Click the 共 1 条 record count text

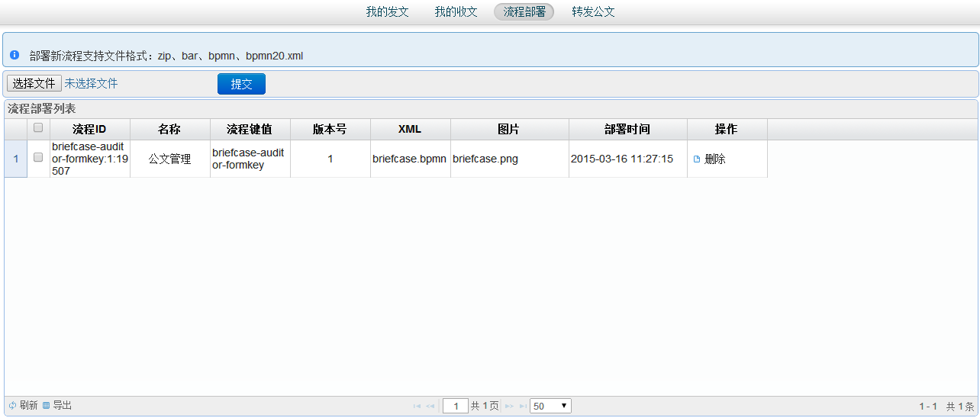coord(960,407)
